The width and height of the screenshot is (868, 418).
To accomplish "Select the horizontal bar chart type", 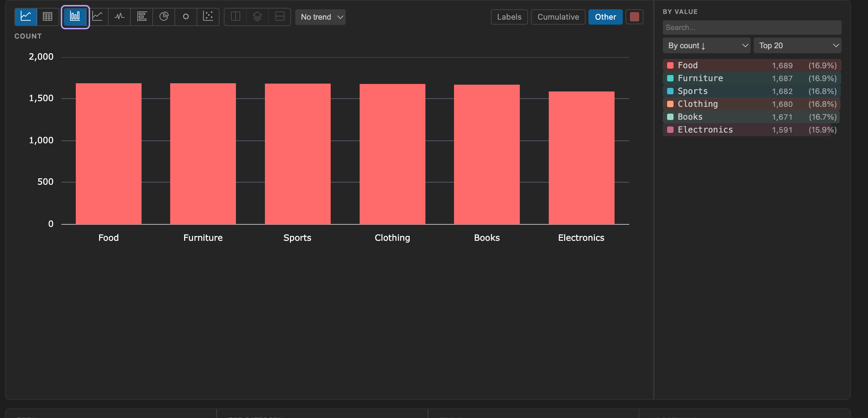I will [x=142, y=16].
